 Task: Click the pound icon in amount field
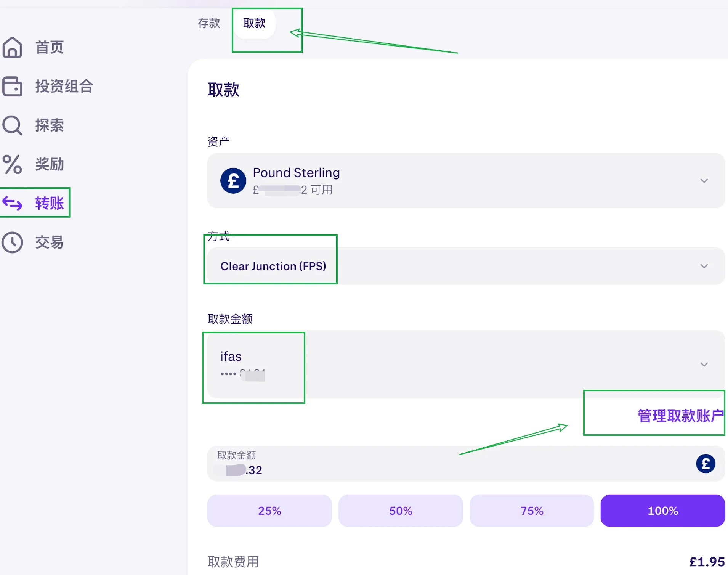pyautogui.click(x=706, y=464)
